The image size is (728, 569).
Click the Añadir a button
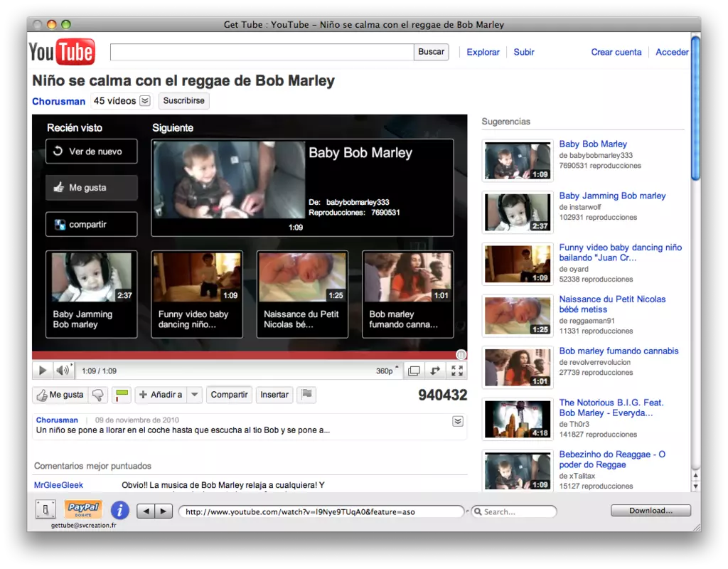(161, 395)
